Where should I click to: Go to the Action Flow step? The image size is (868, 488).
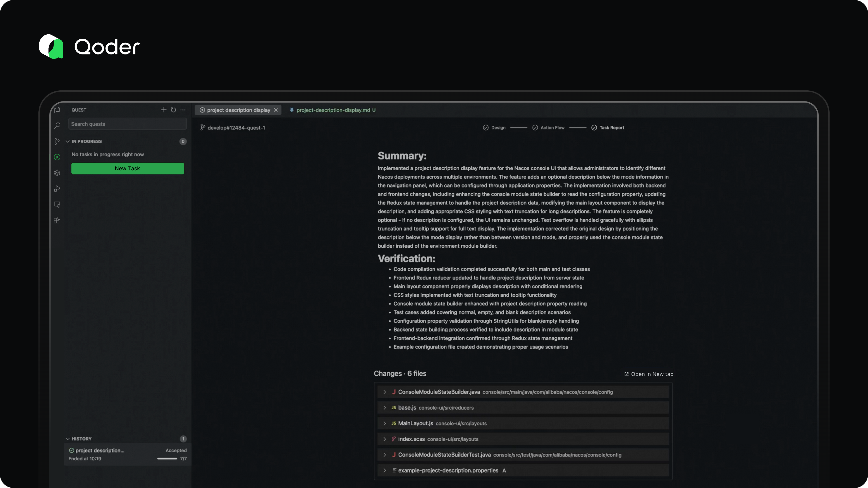552,128
